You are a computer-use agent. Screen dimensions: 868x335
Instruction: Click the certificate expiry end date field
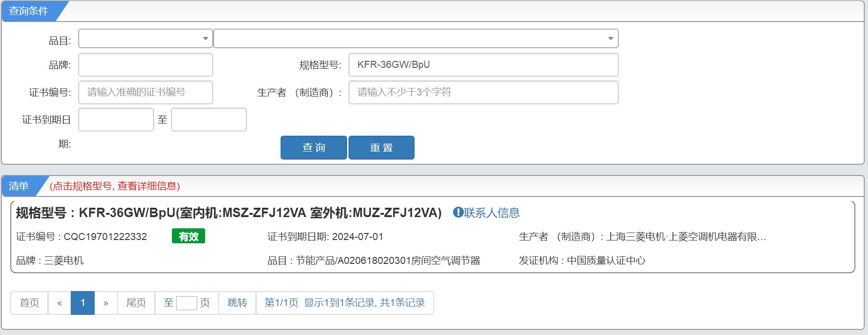click(x=208, y=119)
